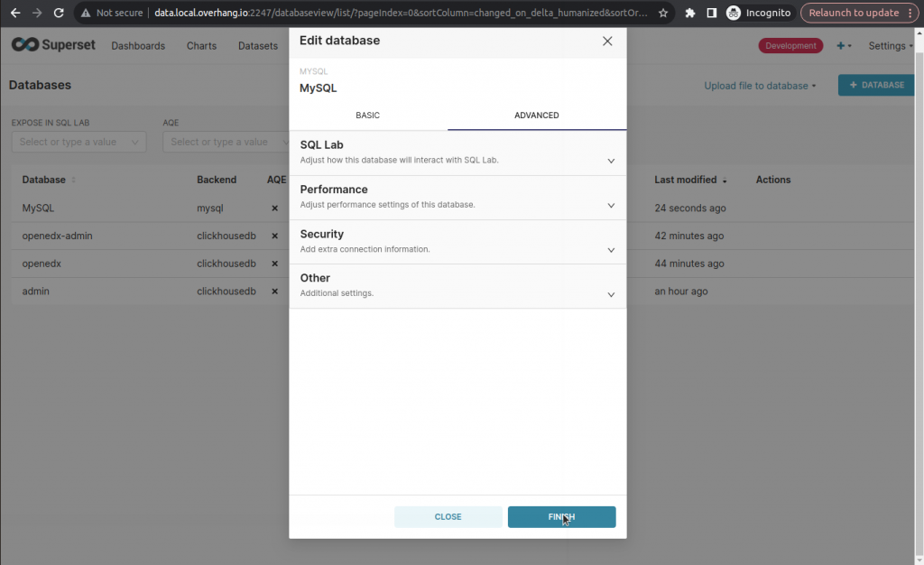This screenshot has width=924, height=565.
Task: Reload the page with refresh icon
Action: 59,13
